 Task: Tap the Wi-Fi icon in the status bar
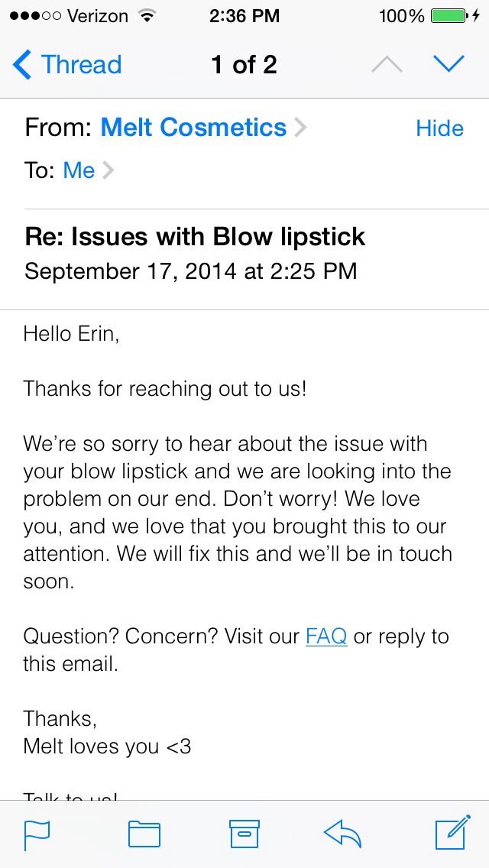[146, 16]
